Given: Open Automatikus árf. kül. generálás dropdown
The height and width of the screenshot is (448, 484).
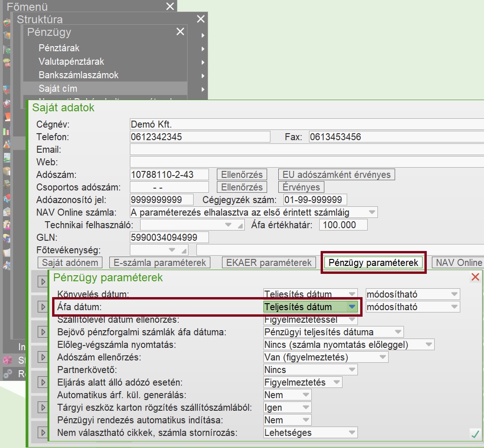Looking at the screenshot, I should pyautogui.click(x=288, y=395).
